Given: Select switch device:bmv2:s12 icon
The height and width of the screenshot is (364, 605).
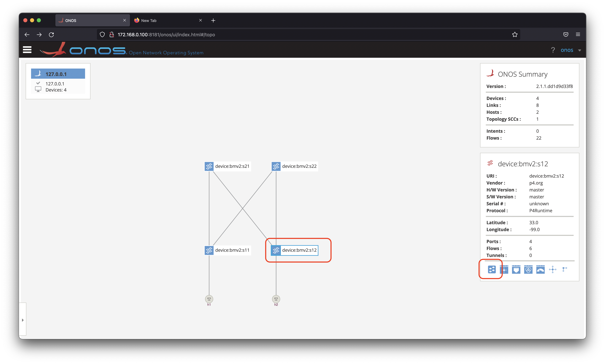Looking at the screenshot, I should [276, 250].
